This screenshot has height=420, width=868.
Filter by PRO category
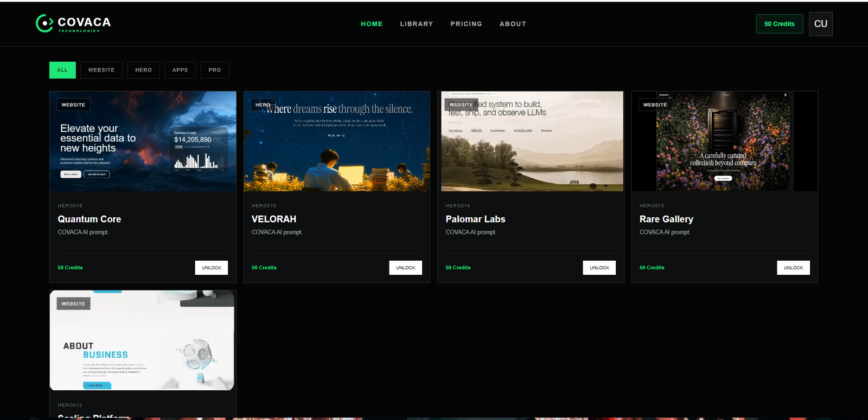pyautogui.click(x=215, y=70)
